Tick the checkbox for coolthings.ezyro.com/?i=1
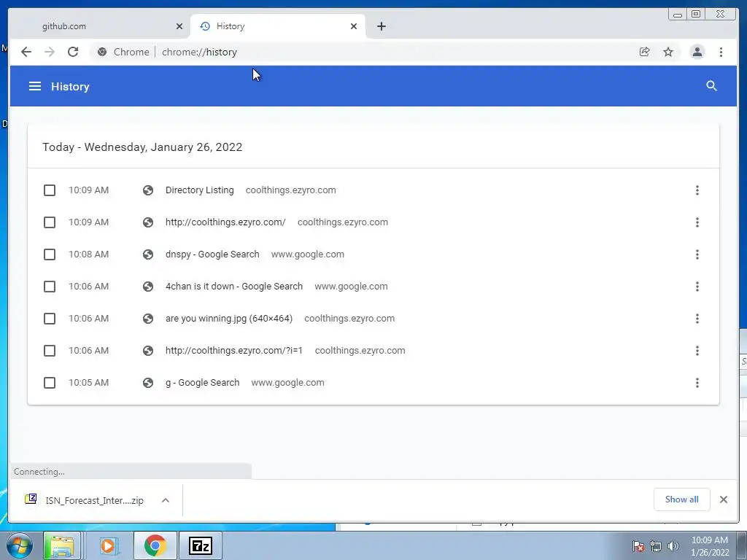The image size is (747, 560). [50, 351]
